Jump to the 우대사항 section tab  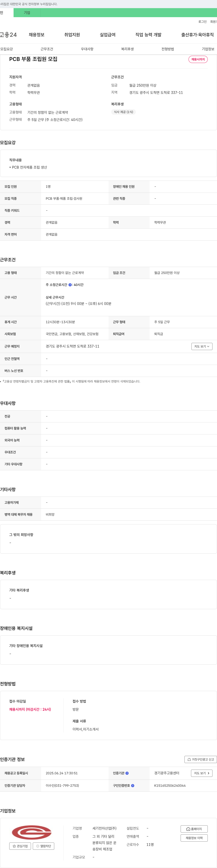tap(87, 49)
